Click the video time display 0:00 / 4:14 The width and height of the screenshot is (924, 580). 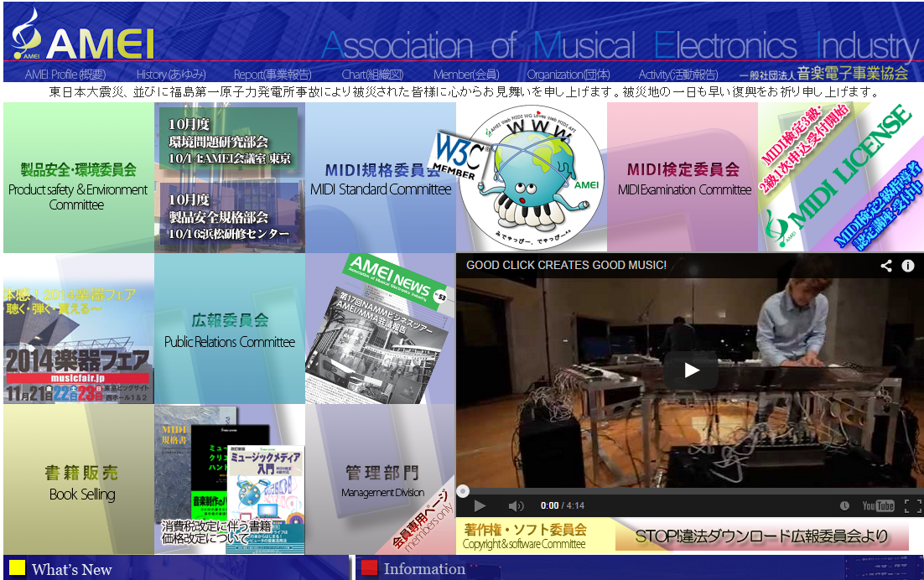point(562,505)
